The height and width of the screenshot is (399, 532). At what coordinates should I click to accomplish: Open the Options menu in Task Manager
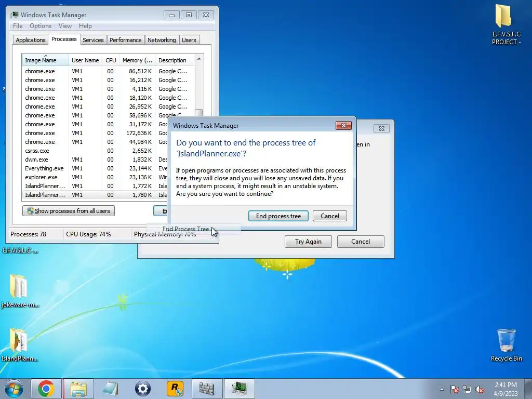(x=41, y=26)
